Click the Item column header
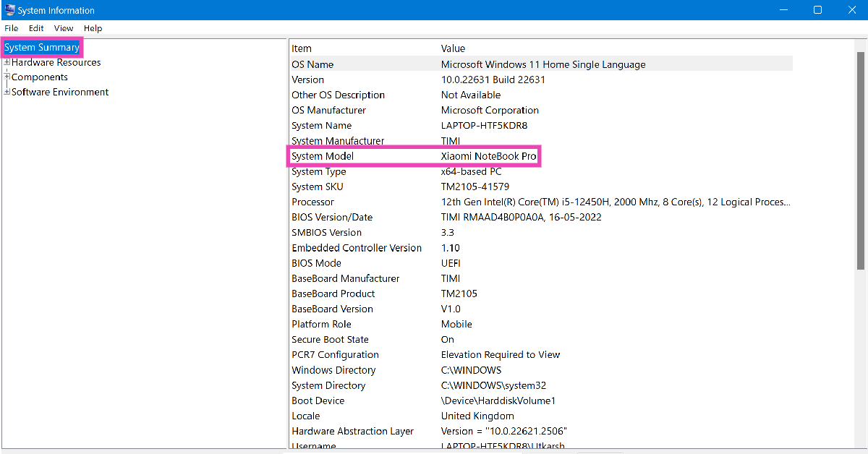868x454 pixels. 302,48
